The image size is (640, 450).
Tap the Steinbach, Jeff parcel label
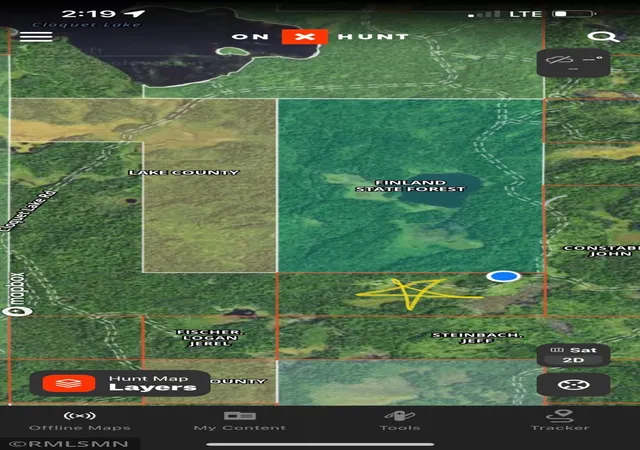pos(477,338)
